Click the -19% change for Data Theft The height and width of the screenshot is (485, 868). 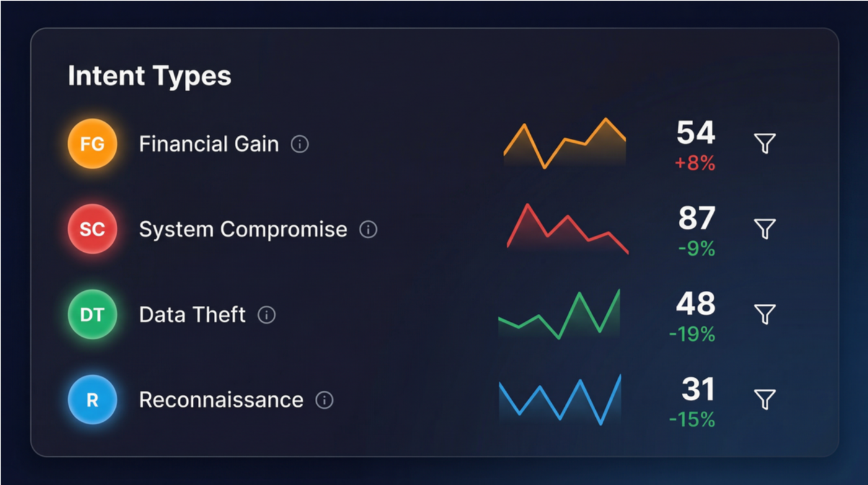tap(691, 334)
